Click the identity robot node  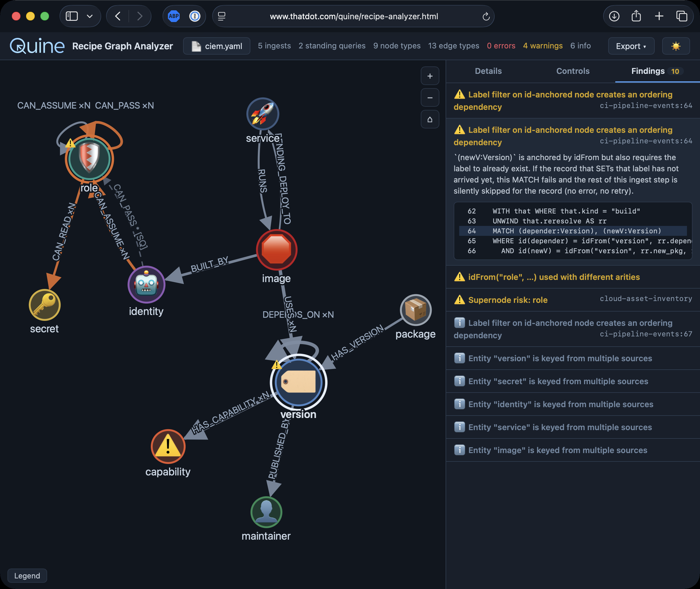pyautogui.click(x=147, y=285)
